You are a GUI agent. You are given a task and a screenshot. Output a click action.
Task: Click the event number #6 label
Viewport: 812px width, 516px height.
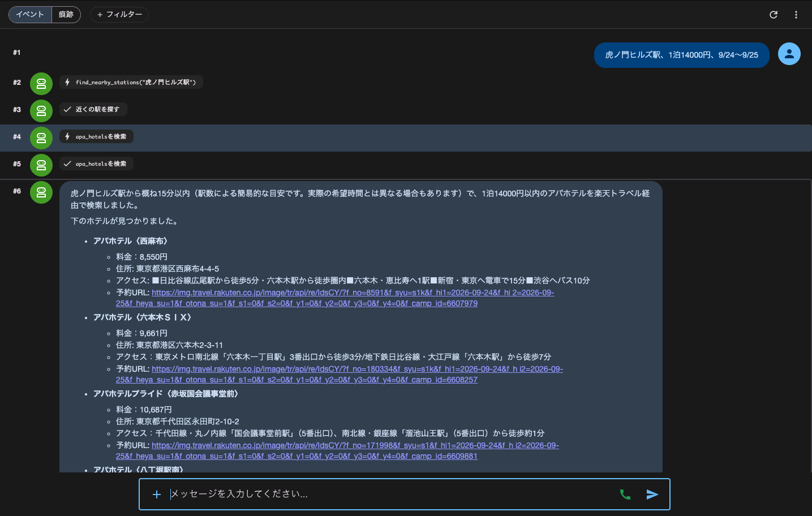pos(17,191)
